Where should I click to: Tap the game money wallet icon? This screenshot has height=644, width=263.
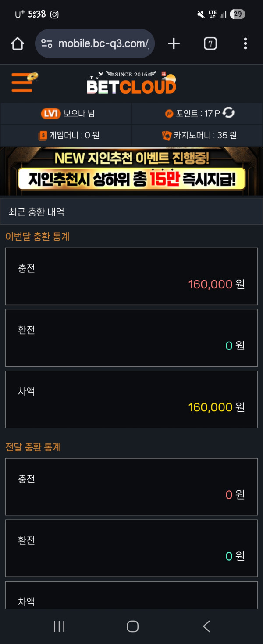(43, 136)
